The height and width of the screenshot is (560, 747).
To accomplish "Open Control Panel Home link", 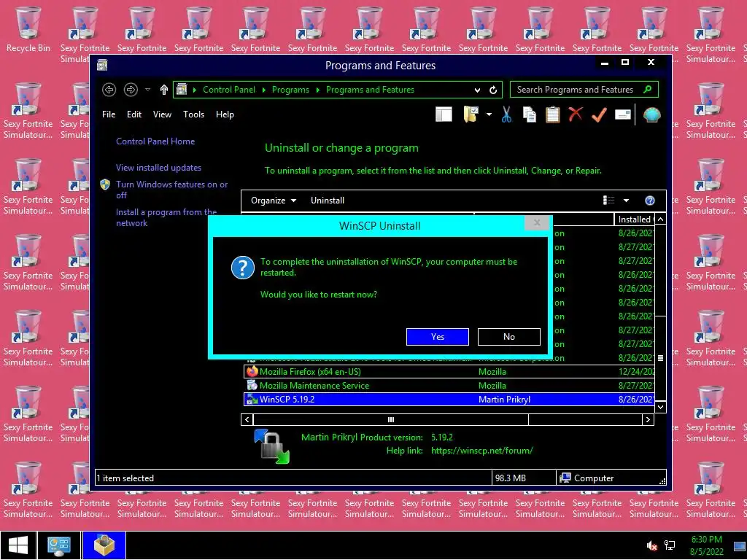I will click(155, 141).
